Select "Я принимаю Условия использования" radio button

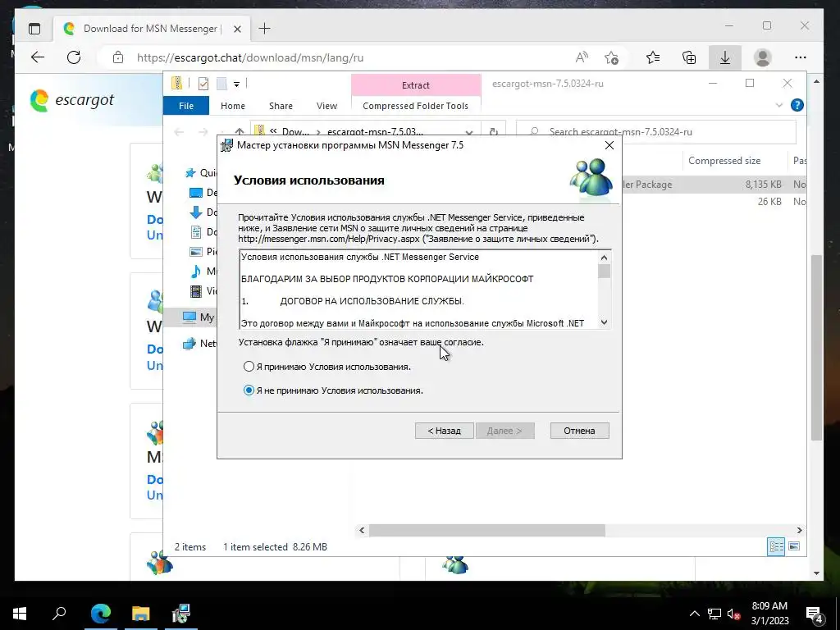pyautogui.click(x=249, y=367)
